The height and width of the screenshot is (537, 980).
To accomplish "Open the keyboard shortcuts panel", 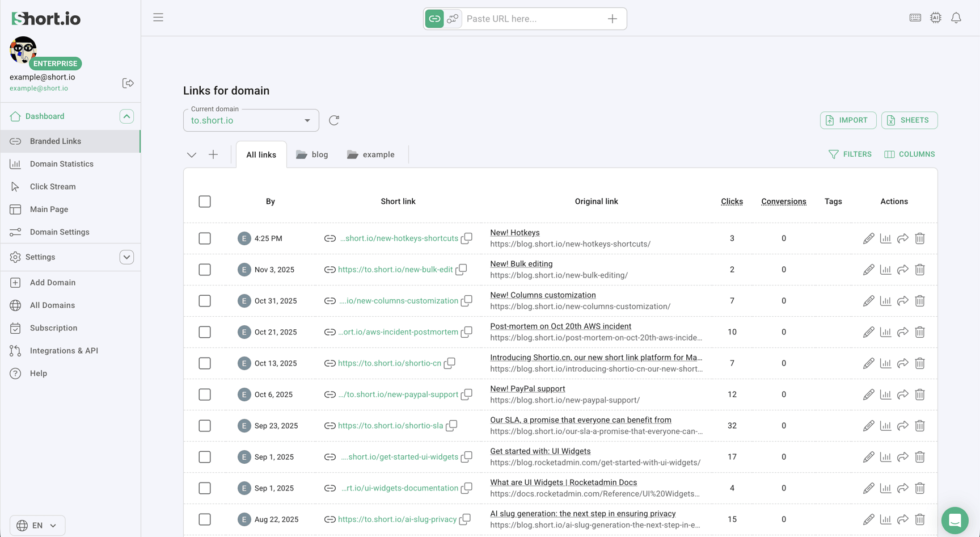I will coord(915,18).
